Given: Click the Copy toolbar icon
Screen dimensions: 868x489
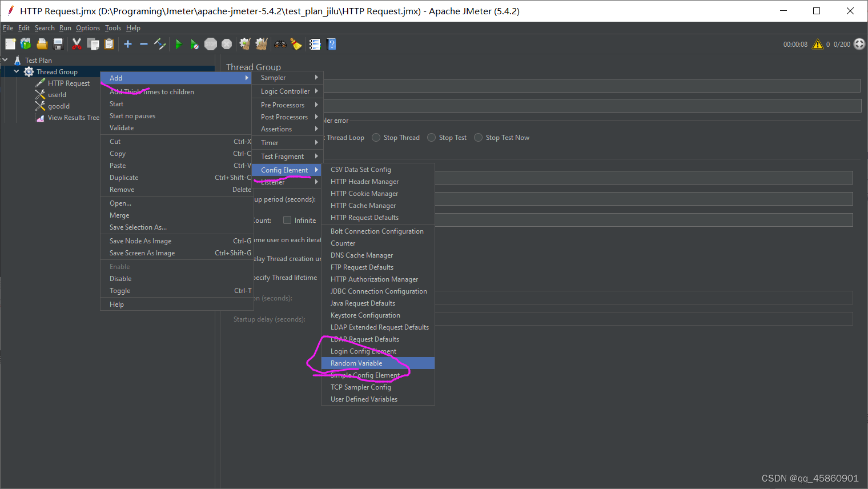Looking at the screenshot, I should click(93, 44).
